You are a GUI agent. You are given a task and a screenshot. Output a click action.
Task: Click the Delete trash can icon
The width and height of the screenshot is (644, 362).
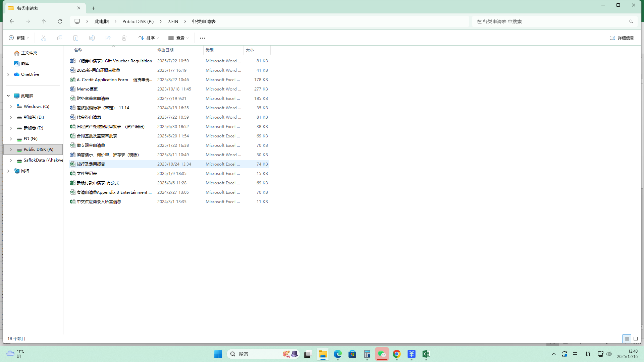[124, 38]
